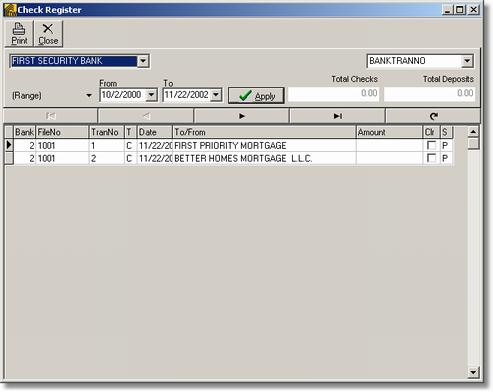Select the FIRST PRIORITY MORTGAGE cell
Screen dimensions: 493x392
tap(264, 145)
